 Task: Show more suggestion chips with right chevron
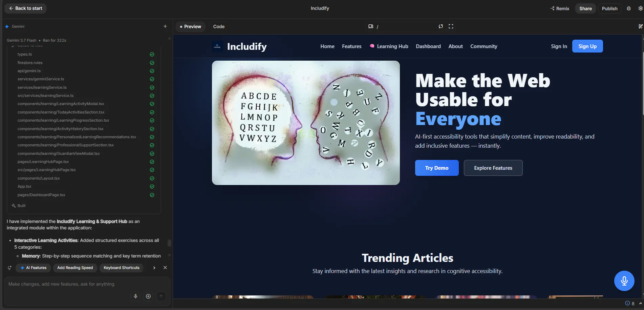(154, 268)
